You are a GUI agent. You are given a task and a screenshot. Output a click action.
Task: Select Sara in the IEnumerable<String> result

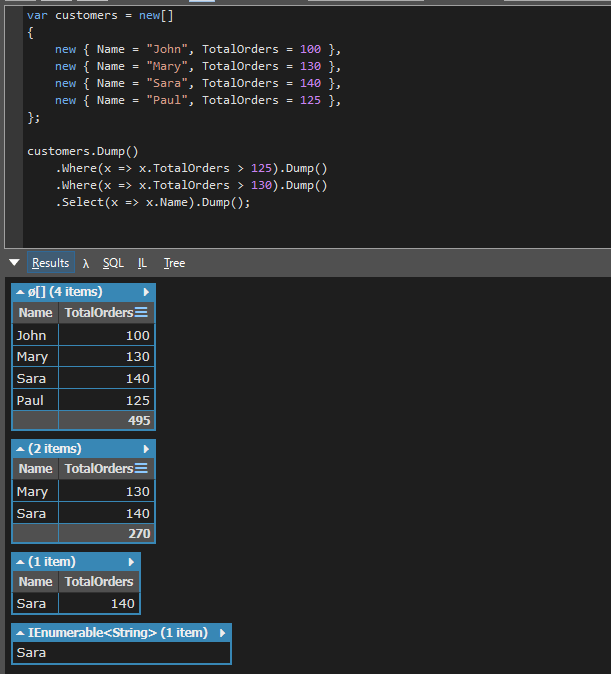[x=121, y=653]
